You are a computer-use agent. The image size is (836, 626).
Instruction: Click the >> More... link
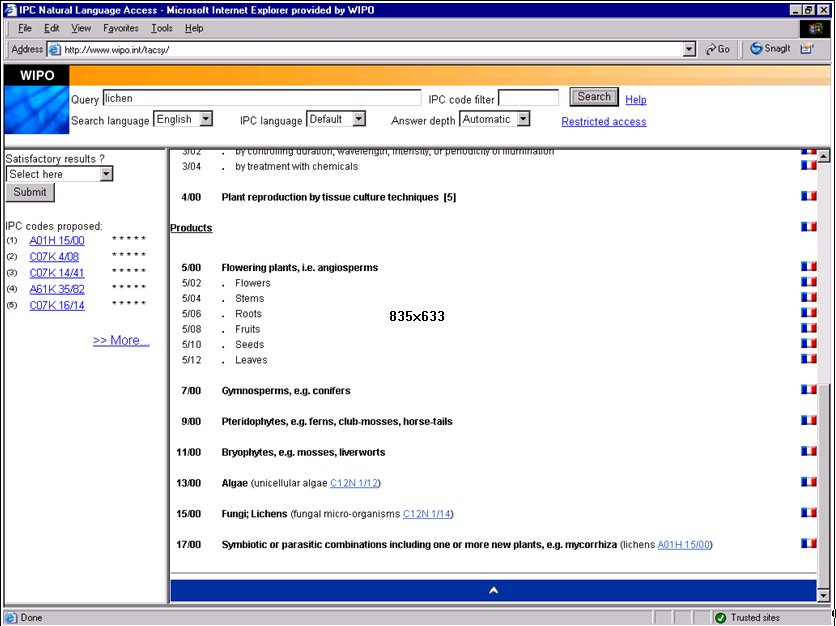(121, 340)
